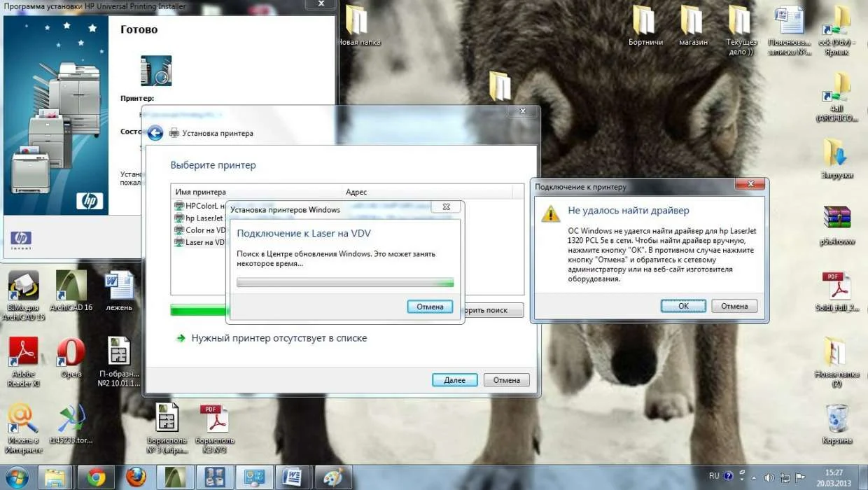The height and width of the screenshot is (490, 868).
Task: Select Борисполь №3 ArchiCAD file icon
Action: (167, 428)
